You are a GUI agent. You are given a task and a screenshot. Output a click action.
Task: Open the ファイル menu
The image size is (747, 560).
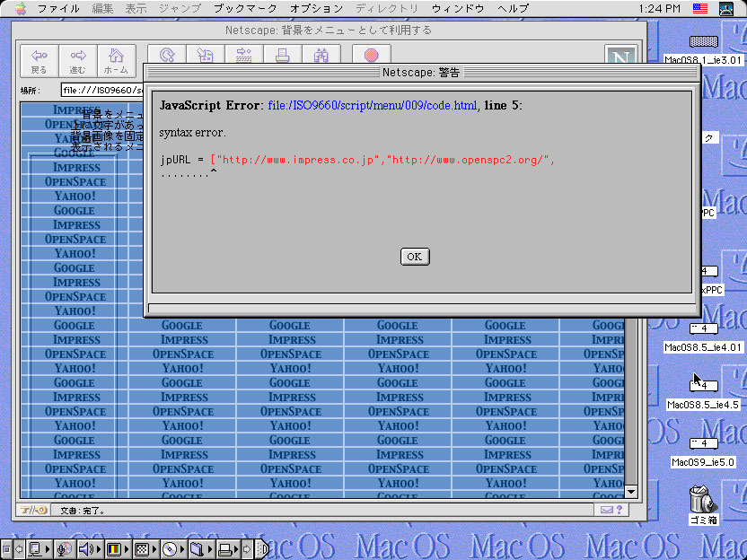coord(58,9)
